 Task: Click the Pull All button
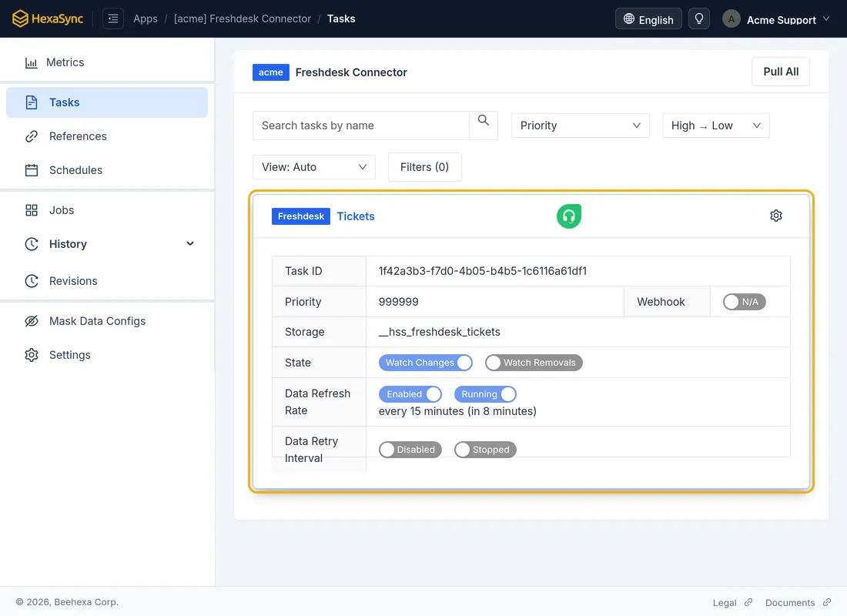click(x=781, y=72)
